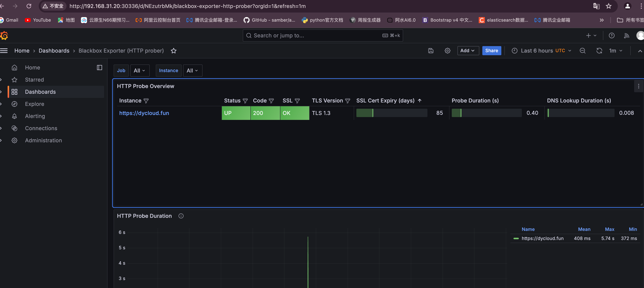This screenshot has height=288, width=644.
Task: Open the 1m refresh interval dropdown
Action: pyautogui.click(x=615, y=51)
